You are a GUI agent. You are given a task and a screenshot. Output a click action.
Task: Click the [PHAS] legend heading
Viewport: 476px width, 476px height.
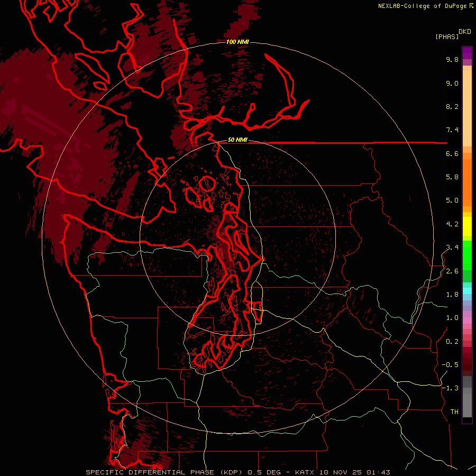447,37
